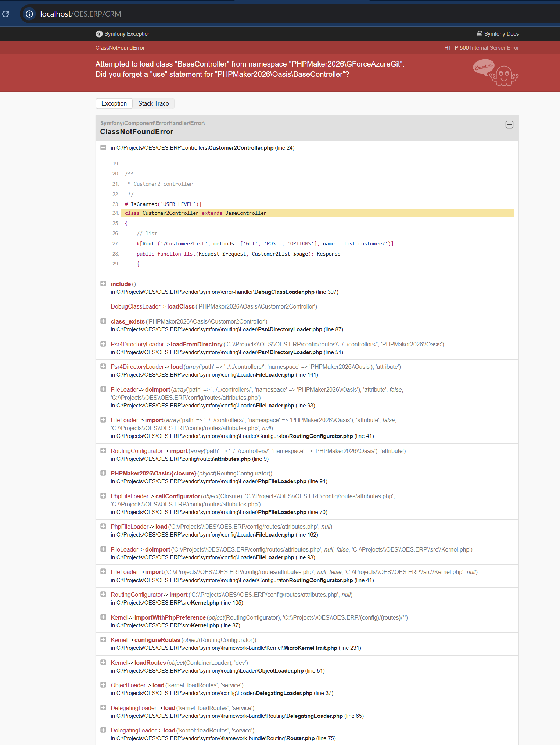
Task: Collapse the Customer2Controller.php code excerpt
Action: 103,147
